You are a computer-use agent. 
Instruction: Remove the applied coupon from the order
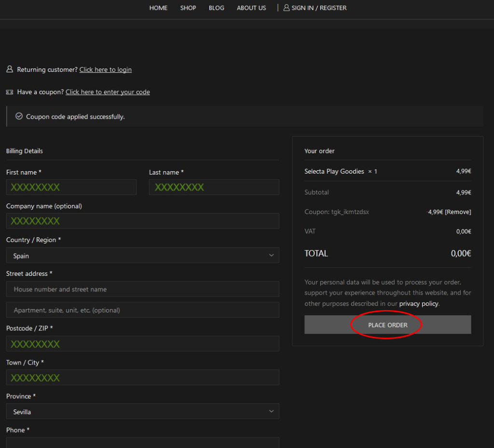[x=458, y=212]
